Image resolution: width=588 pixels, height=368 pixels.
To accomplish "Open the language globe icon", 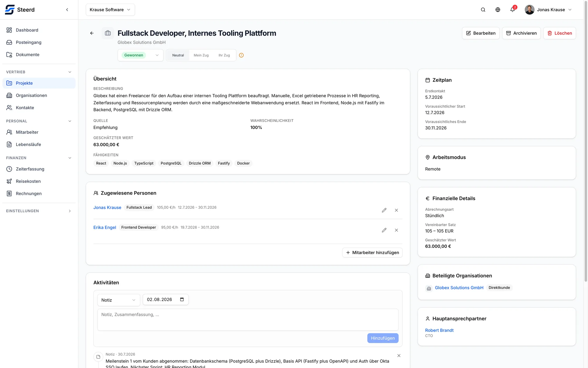I will (498, 10).
